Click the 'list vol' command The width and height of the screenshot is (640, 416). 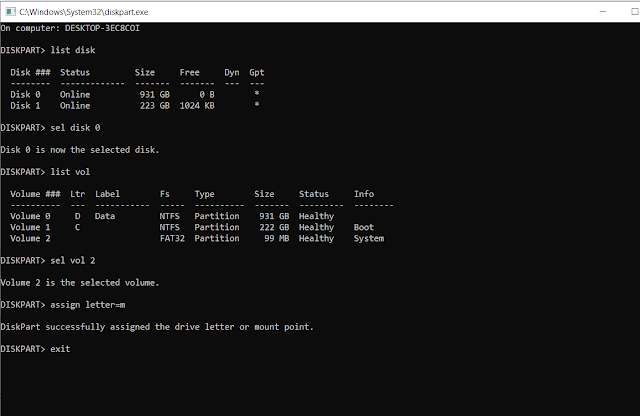click(x=70, y=172)
